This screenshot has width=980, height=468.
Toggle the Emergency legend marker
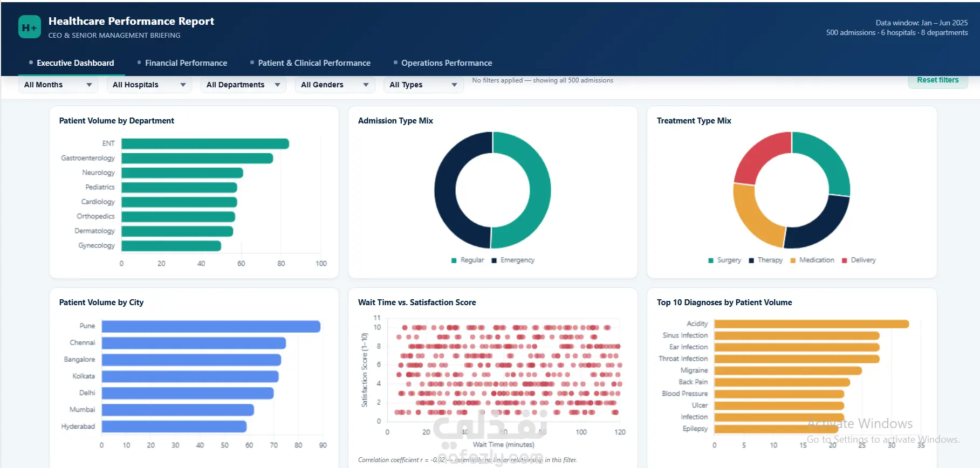click(494, 260)
